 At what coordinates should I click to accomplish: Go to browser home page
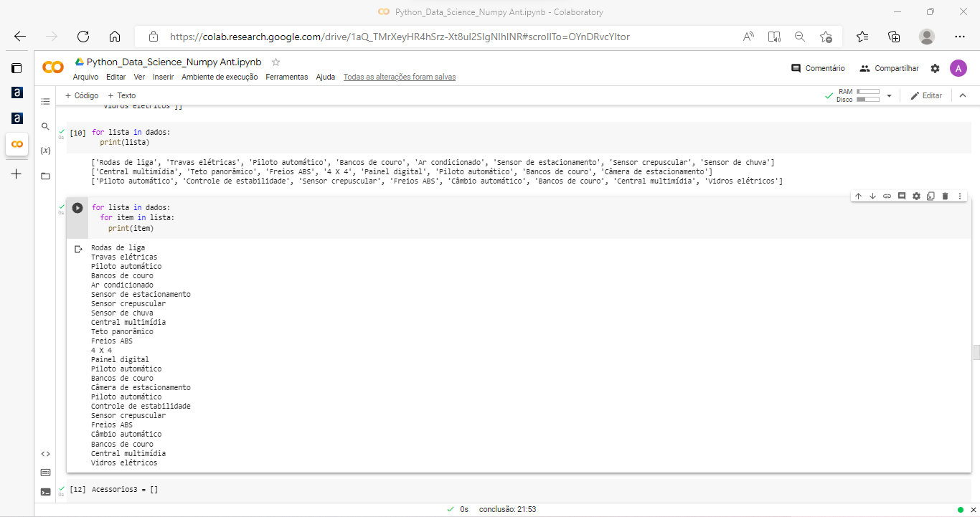click(115, 37)
